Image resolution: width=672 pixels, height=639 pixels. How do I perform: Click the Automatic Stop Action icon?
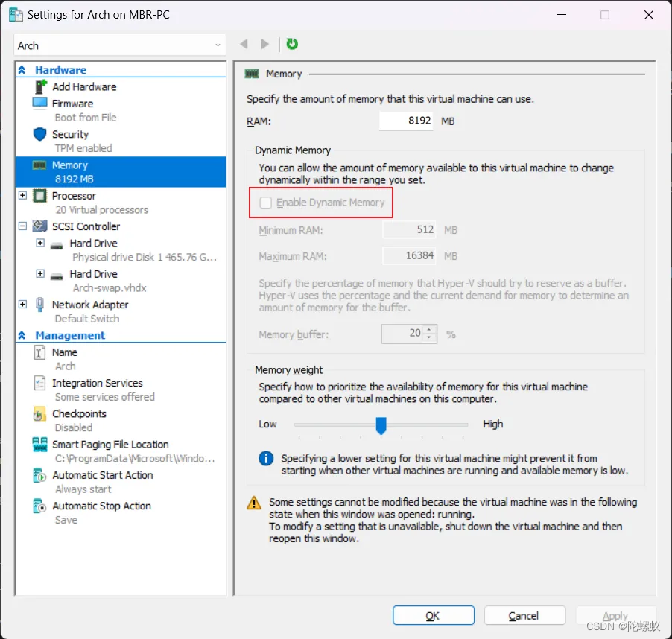(x=39, y=506)
